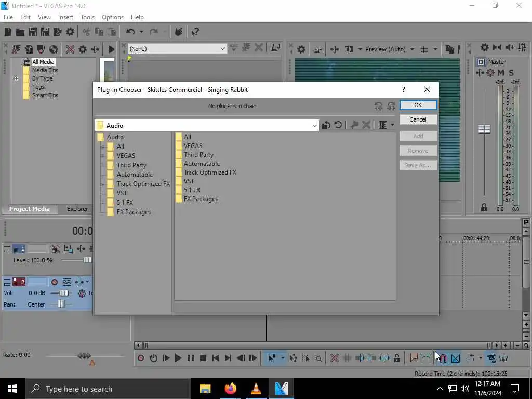Screen dimensions: 532x399
Task: Toggle Master bus Mute button M
Action: 501,73
